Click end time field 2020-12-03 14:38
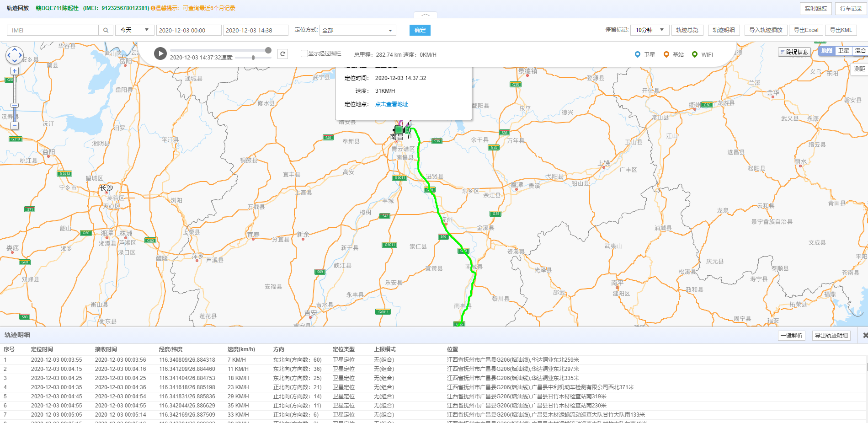The width and height of the screenshot is (868, 423). (256, 30)
